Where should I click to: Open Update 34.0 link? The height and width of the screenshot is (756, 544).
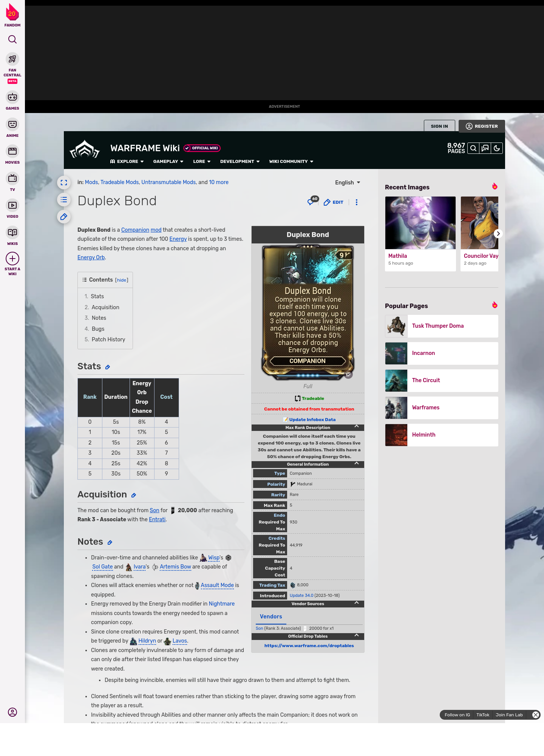coord(301,595)
